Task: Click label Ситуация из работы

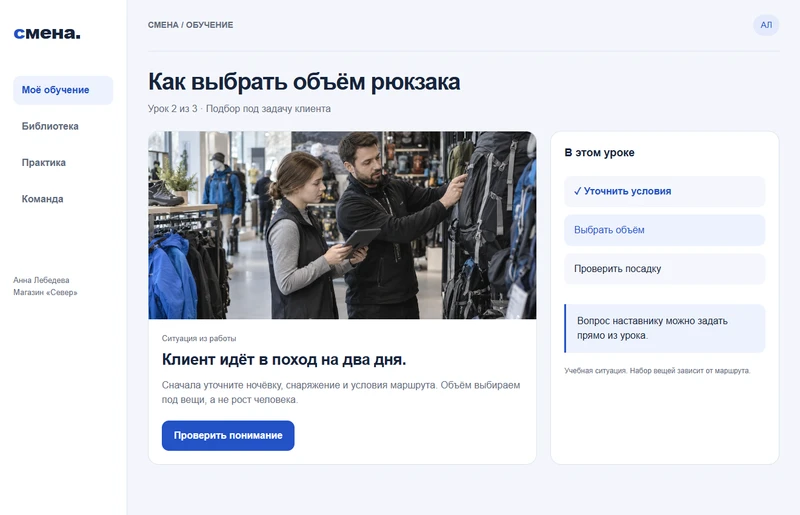Action: click(199, 338)
